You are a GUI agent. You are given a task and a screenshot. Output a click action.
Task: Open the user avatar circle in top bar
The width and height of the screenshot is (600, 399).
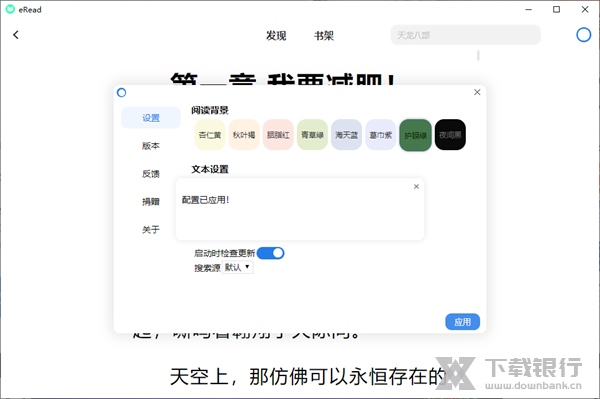583,35
